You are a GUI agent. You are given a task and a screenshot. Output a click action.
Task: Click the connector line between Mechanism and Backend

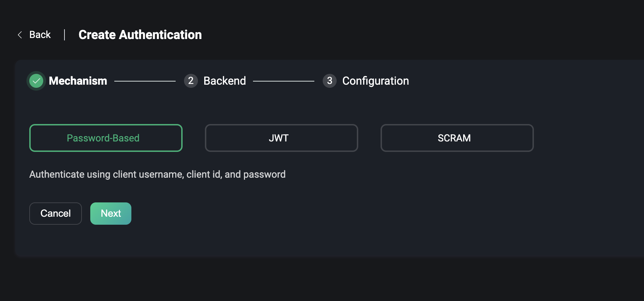pos(145,81)
